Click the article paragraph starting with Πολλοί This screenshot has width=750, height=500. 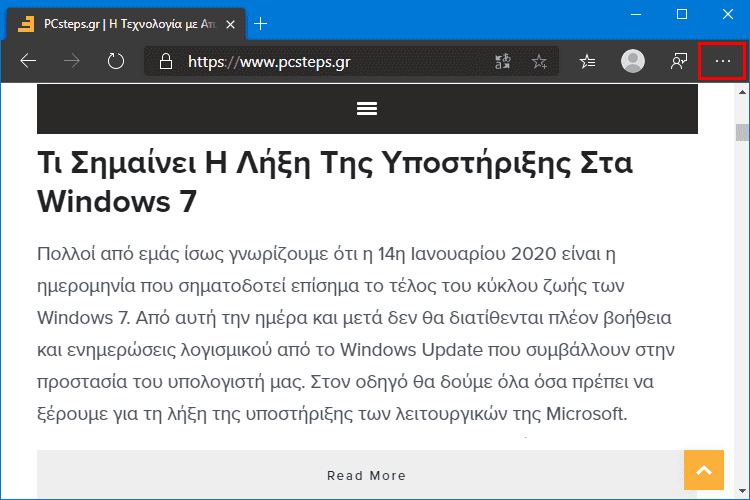click(356, 333)
